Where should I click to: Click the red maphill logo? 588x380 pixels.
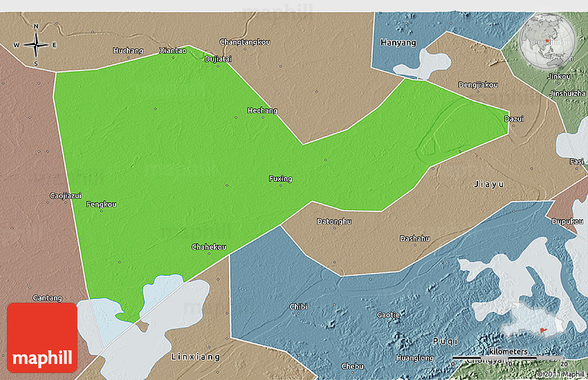(42, 338)
